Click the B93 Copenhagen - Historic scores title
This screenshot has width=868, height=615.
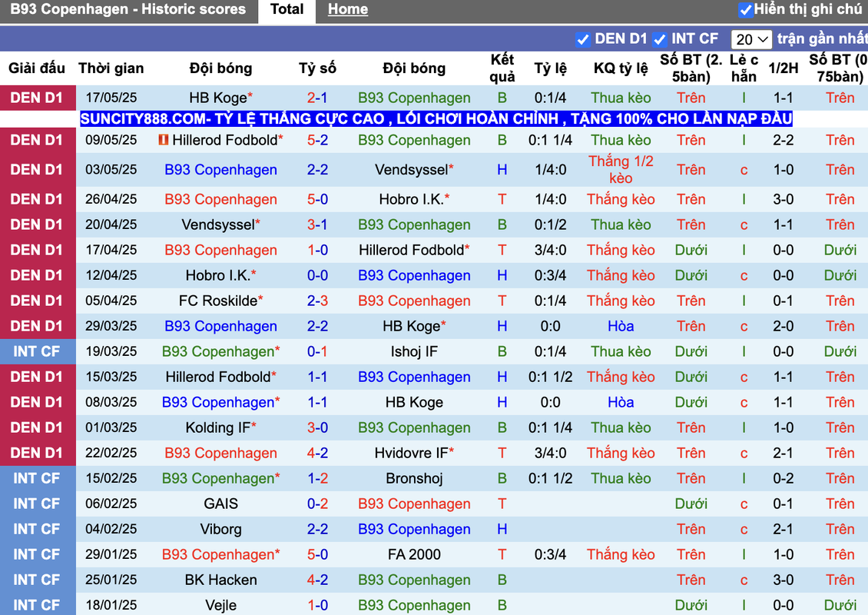128,9
